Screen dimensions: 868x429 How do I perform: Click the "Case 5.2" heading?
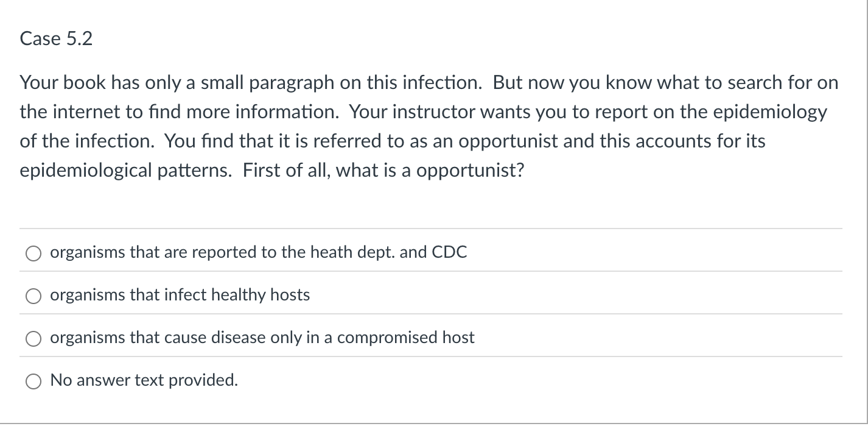(56, 39)
